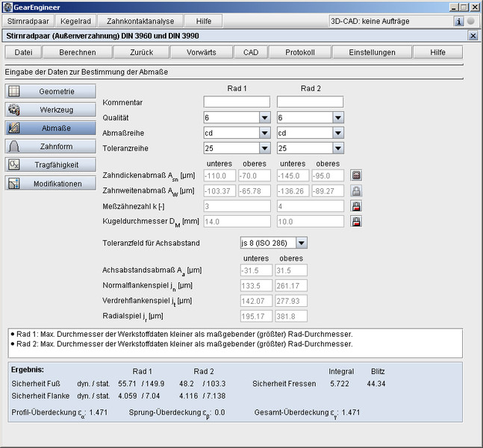Expand the Toleranzreihe dropdown for Rad 1
This screenshot has height=448, width=483.
pyautogui.click(x=264, y=148)
